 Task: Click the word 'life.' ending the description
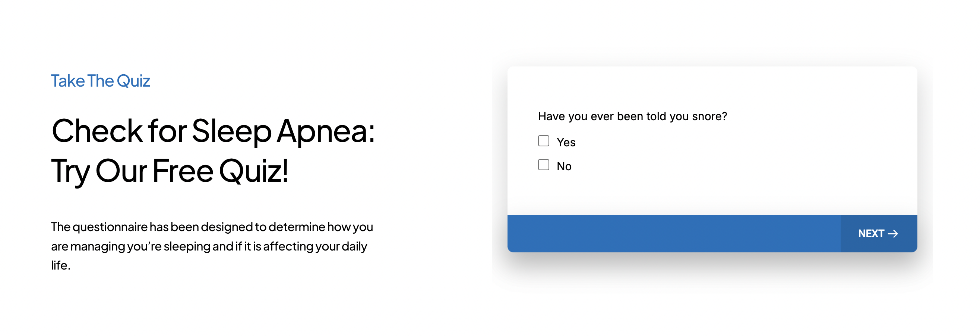point(60,265)
